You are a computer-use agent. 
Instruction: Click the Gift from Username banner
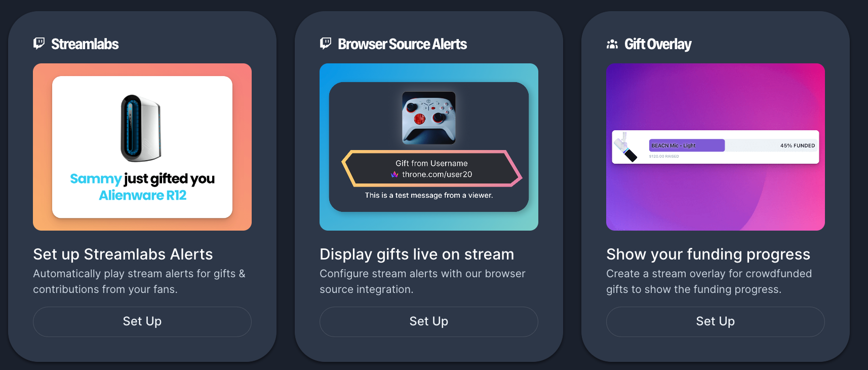coord(432,169)
